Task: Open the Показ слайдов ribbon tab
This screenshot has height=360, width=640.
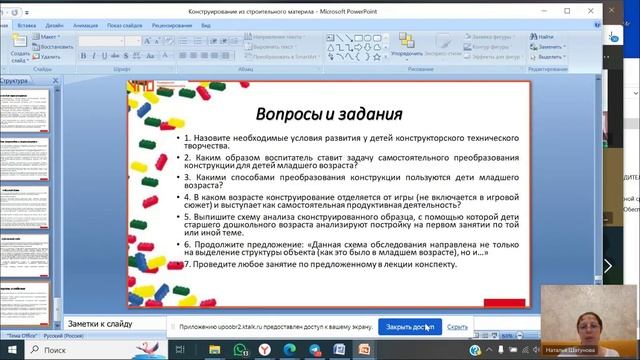Action: (x=124, y=25)
